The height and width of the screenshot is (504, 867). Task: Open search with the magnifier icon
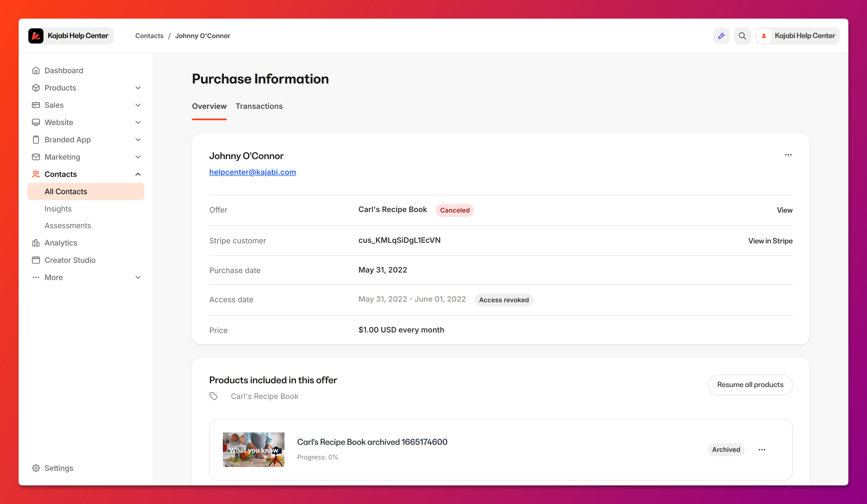coord(742,36)
